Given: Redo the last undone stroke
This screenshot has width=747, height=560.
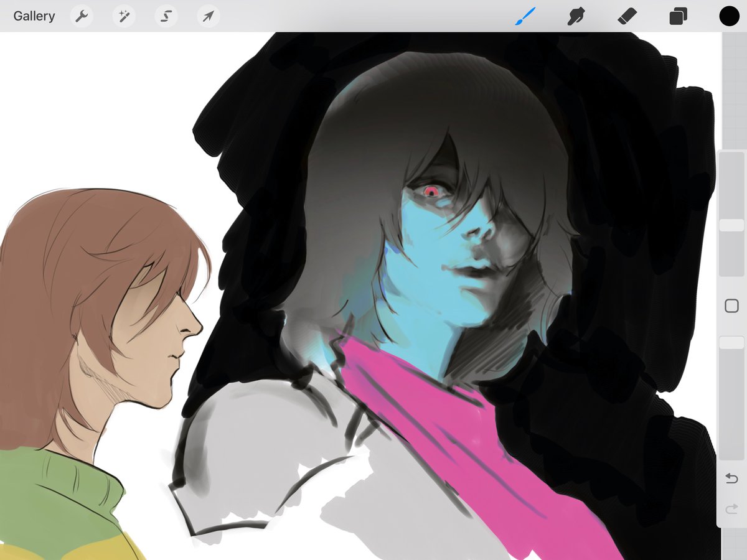Looking at the screenshot, I should click(x=731, y=510).
